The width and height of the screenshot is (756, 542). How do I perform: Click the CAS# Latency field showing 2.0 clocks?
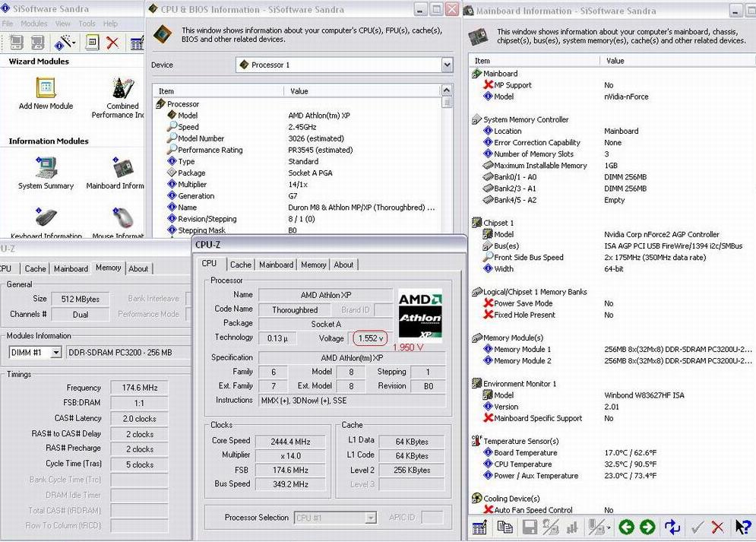[x=139, y=419]
